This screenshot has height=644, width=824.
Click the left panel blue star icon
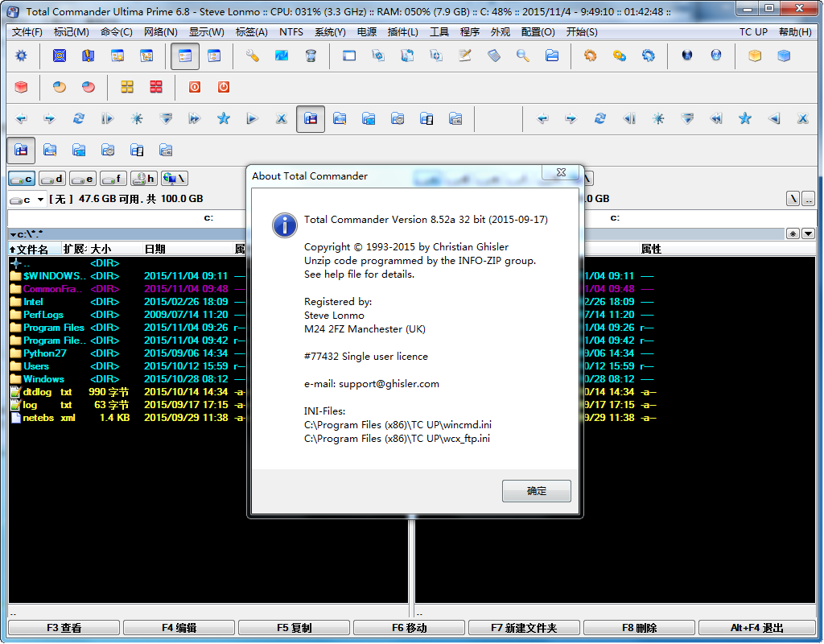point(224,119)
